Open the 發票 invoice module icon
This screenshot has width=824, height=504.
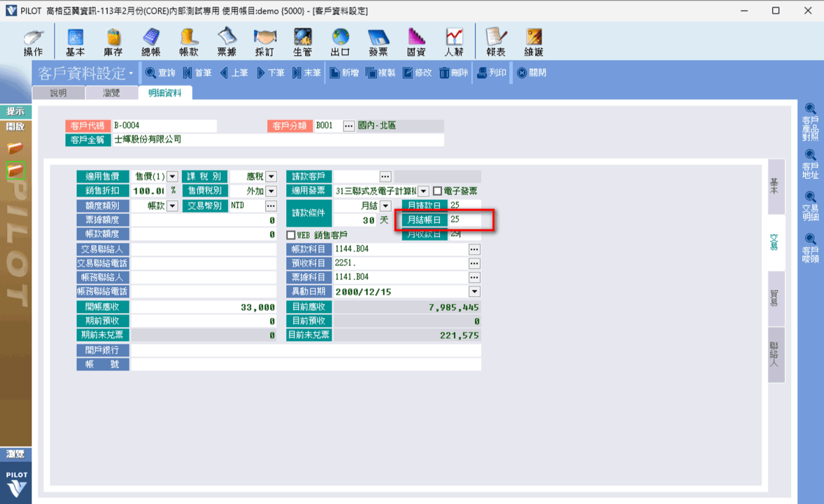(378, 42)
